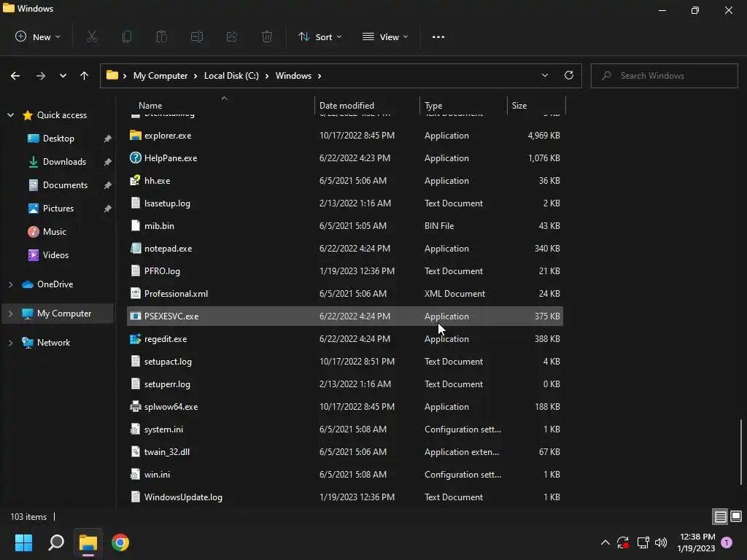
Task: Open Desktop in Quick access
Action: pos(58,138)
